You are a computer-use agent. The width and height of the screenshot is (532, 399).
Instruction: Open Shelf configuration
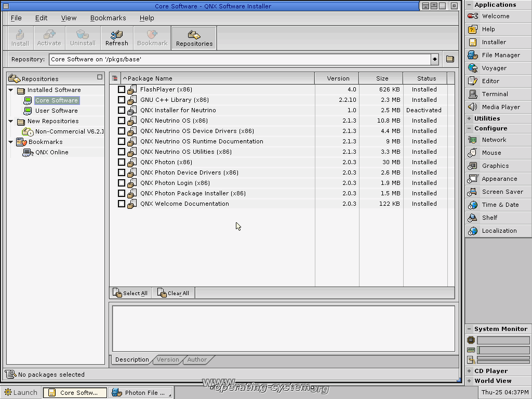pyautogui.click(x=498, y=218)
